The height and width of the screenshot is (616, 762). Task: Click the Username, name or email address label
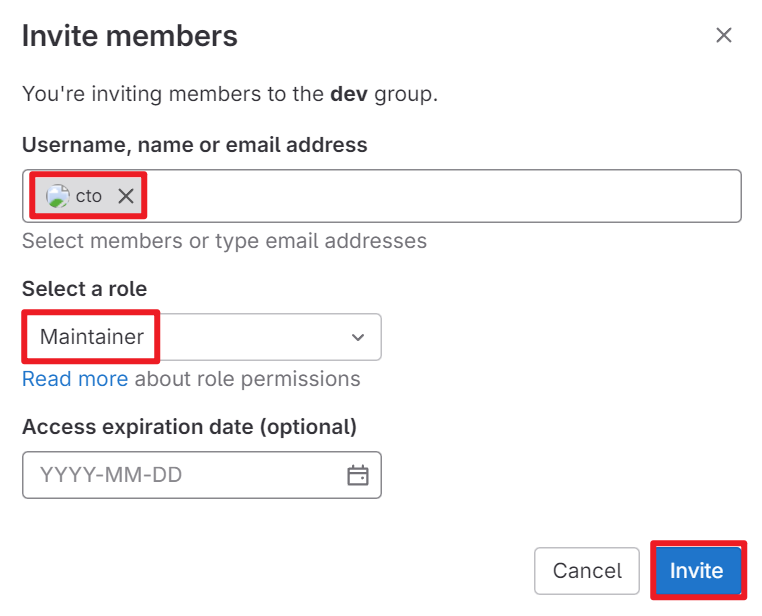coord(194,145)
